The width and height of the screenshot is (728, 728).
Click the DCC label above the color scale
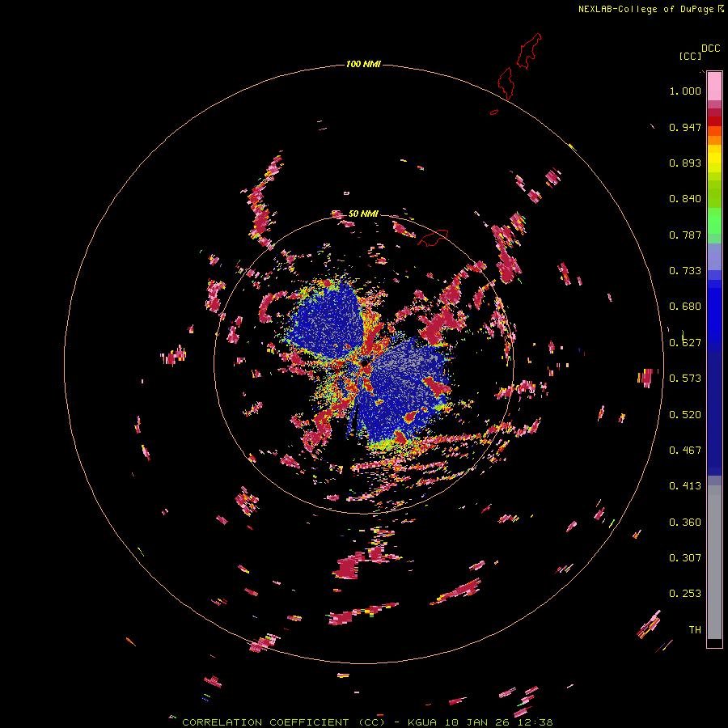click(710, 49)
